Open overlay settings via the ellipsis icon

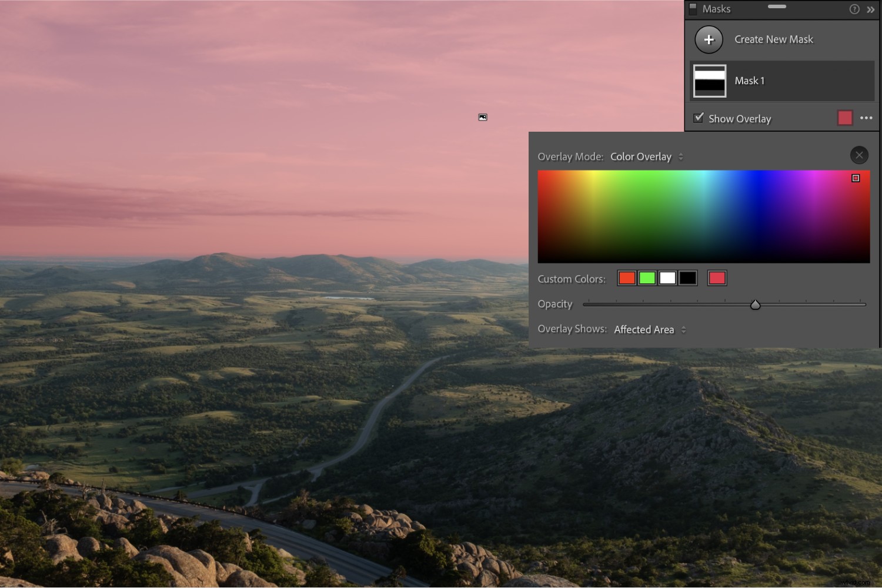[866, 118]
